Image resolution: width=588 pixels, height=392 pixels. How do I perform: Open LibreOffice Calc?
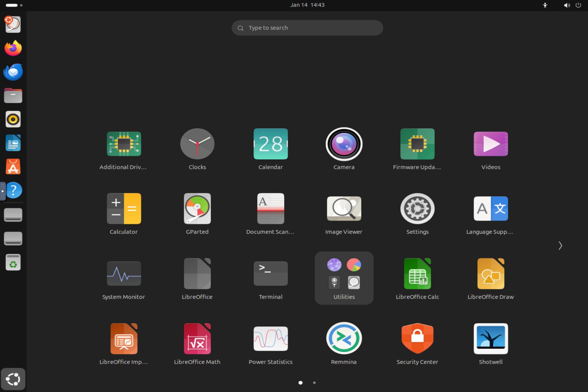coord(417,279)
